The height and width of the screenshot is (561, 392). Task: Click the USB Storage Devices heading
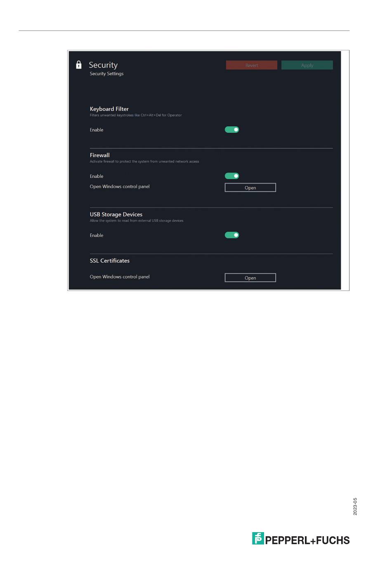click(x=116, y=214)
